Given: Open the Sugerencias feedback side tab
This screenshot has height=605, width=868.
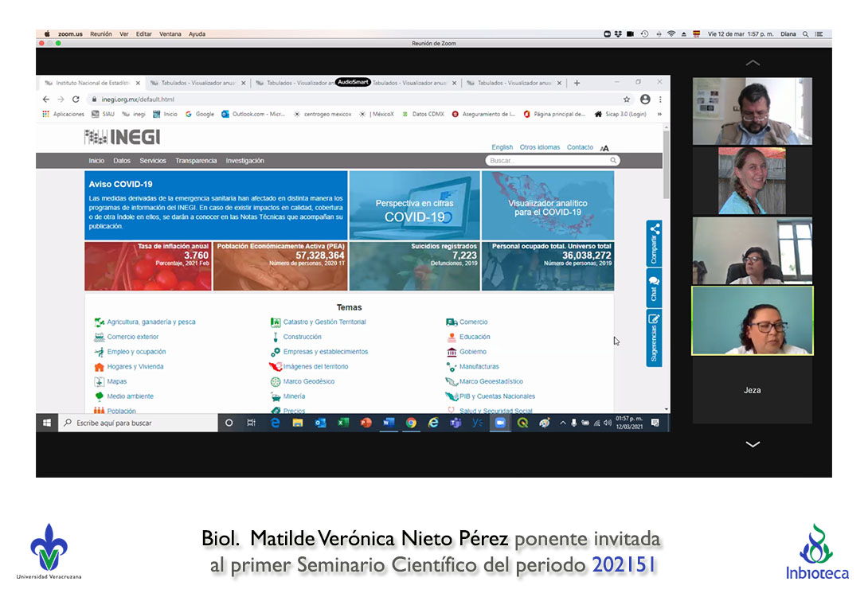Looking at the screenshot, I should point(654,338).
